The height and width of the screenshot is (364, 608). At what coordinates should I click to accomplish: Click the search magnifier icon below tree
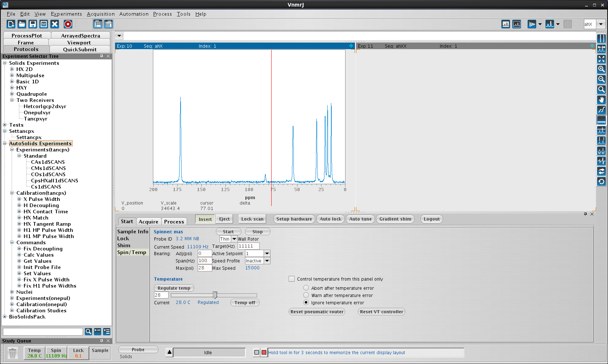pos(88,332)
